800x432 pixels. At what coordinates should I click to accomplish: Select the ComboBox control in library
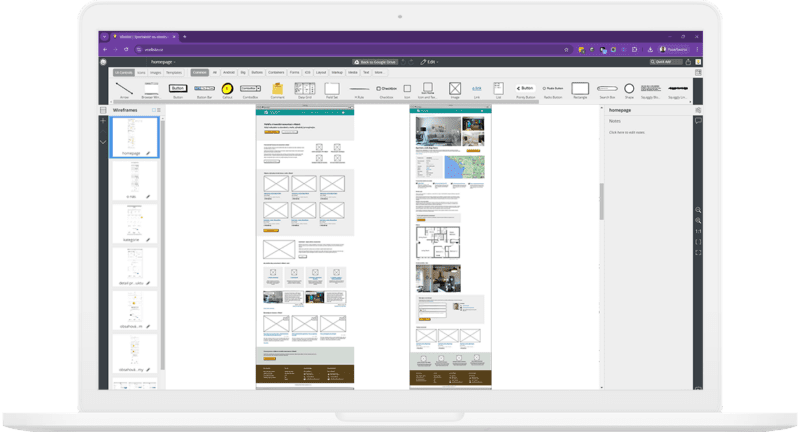point(252,88)
